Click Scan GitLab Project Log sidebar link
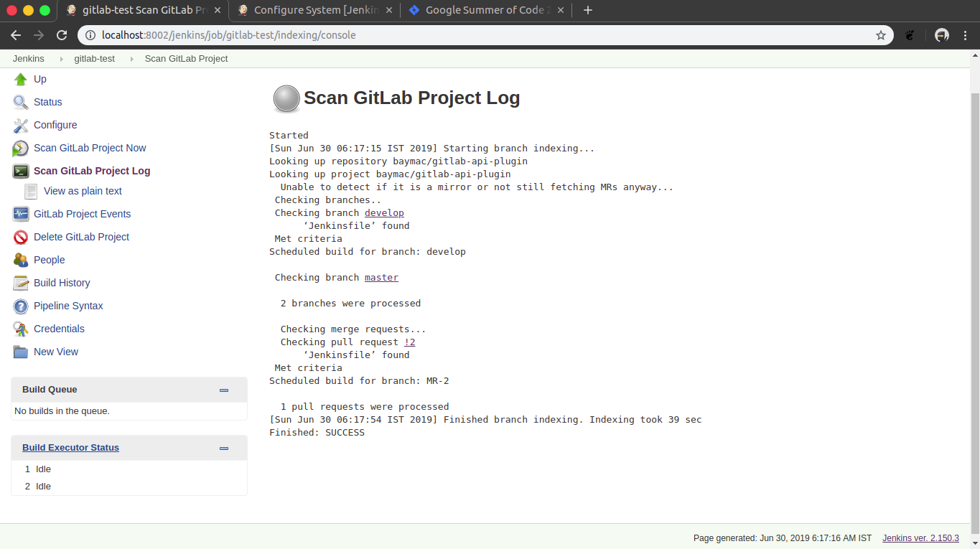Screen dimensions: 980x549 (x=92, y=171)
